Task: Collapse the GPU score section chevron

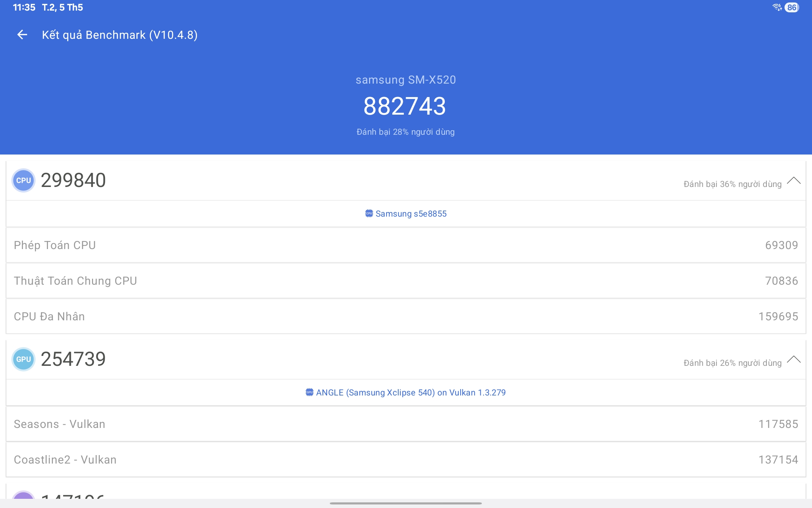Action: (794, 359)
